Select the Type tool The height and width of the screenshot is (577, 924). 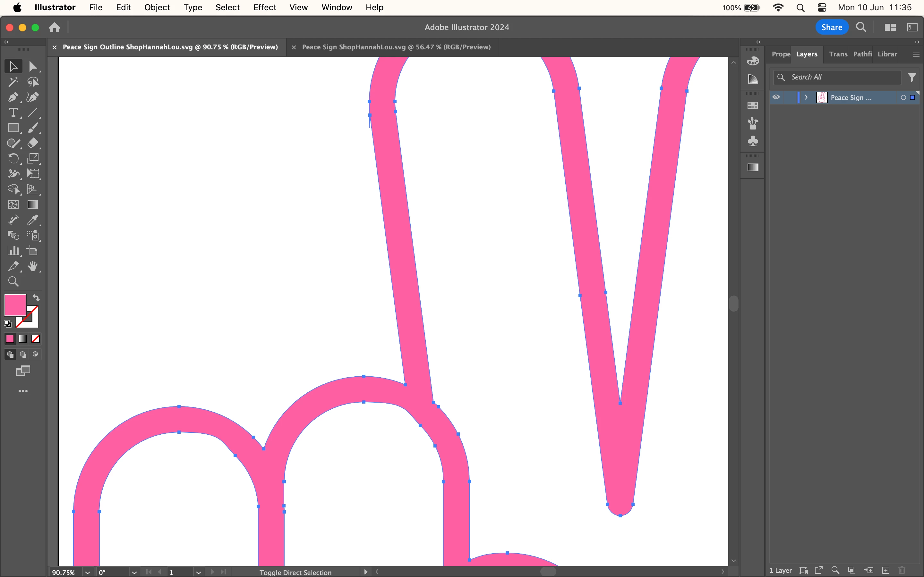pyautogui.click(x=13, y=113)
